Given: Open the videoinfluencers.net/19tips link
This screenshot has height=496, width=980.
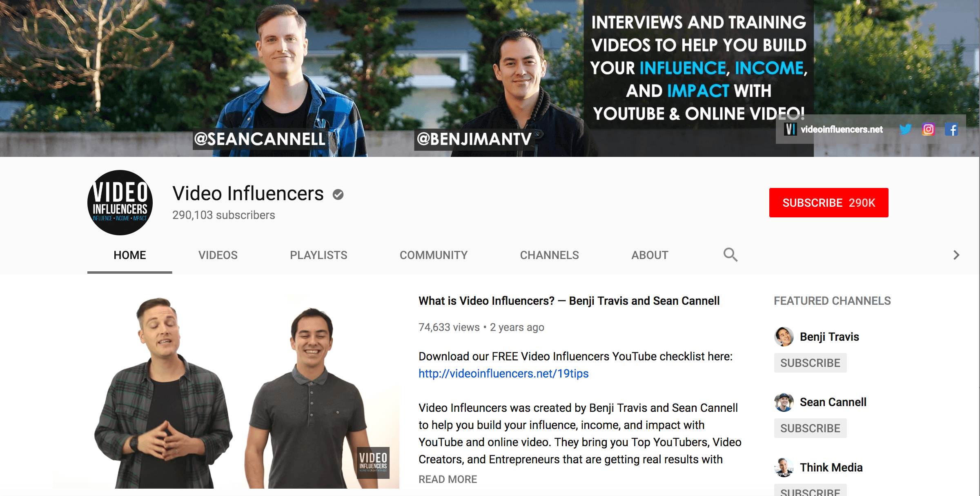Looking at the screenshot, I should [503, 373].
